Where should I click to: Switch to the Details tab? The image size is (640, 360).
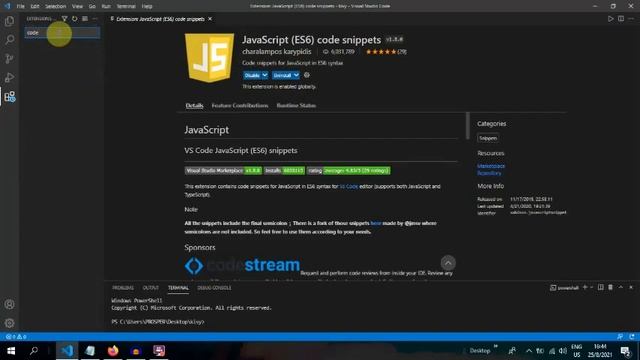(194, 106)
